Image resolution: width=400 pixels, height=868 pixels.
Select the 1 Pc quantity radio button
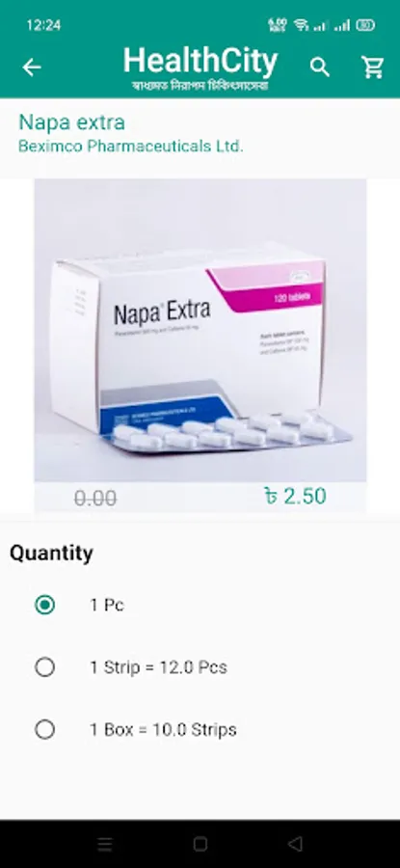point(44,605)
